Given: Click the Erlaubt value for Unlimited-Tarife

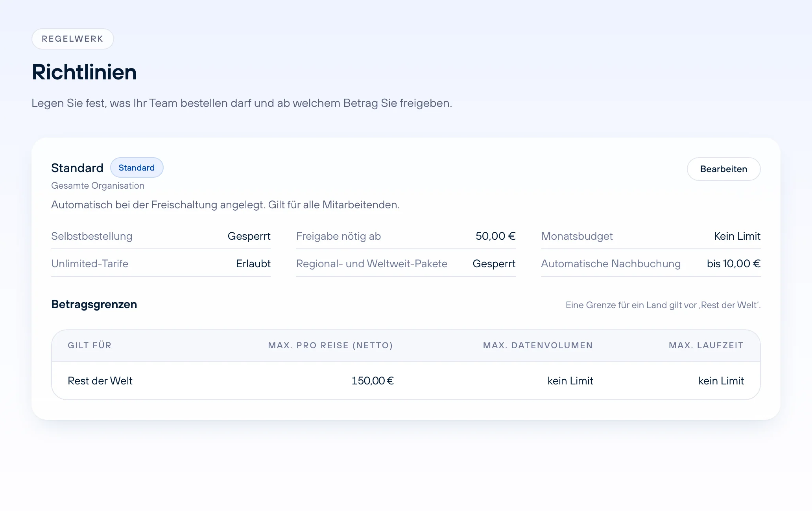Looking at the screenshot, I should pos(253,264).
